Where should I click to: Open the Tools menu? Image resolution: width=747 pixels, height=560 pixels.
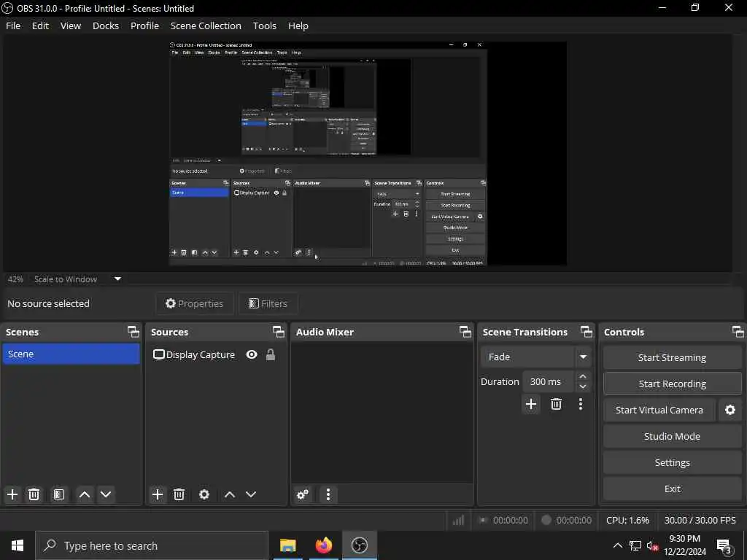point(264,26)
